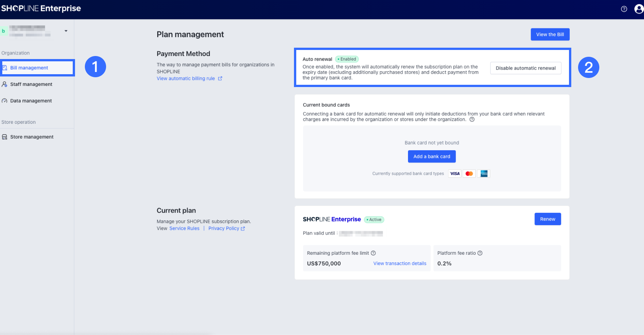Click the View the Bill button

(550, 34)
